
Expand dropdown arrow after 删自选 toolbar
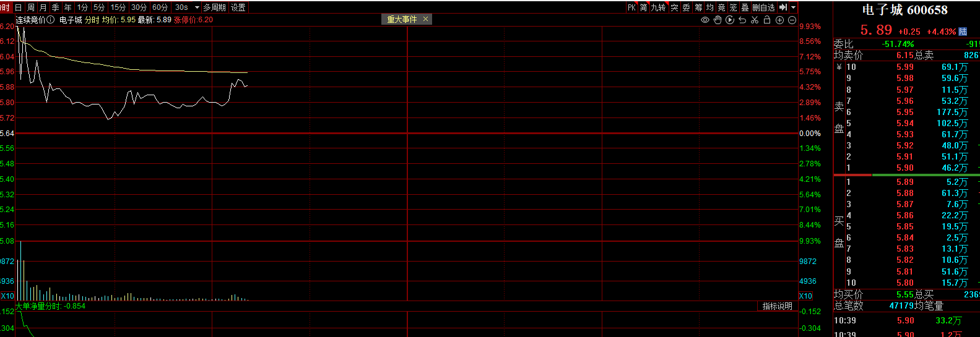click(794, 7)
